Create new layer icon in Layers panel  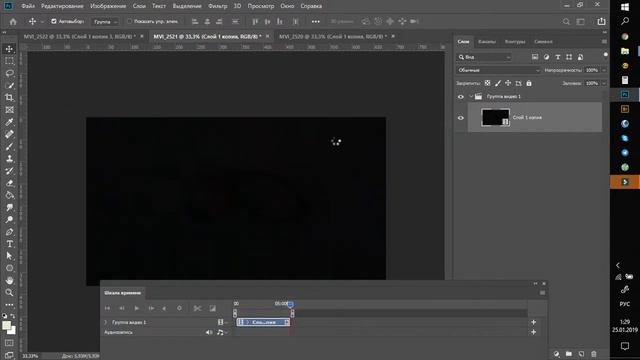pyautogui.click(x=581, y=354)
